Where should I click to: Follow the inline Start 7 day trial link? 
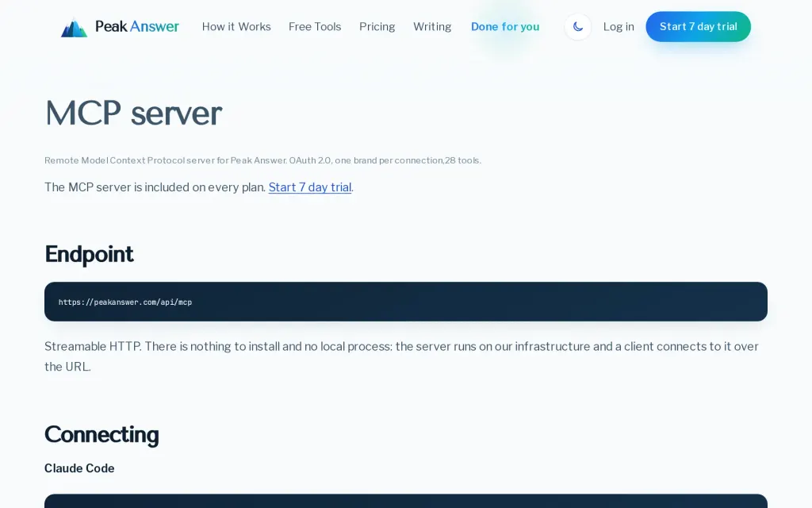310,187
